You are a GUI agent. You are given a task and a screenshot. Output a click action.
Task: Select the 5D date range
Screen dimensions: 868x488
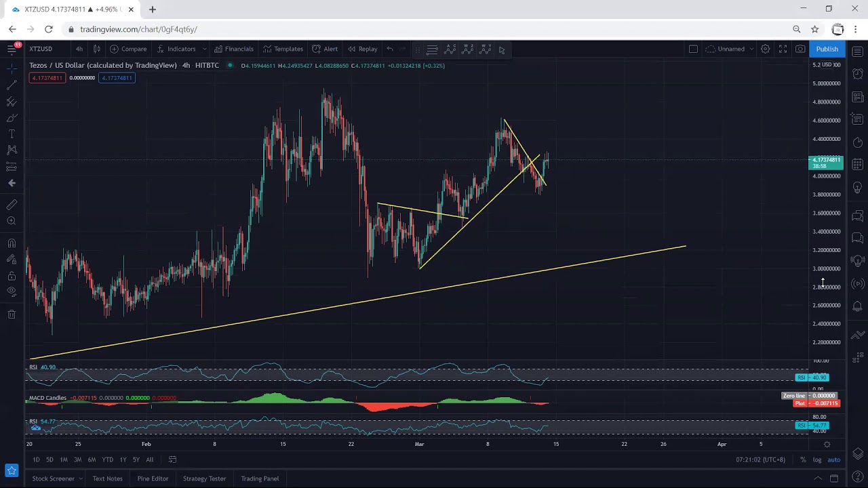coord(50,460)
